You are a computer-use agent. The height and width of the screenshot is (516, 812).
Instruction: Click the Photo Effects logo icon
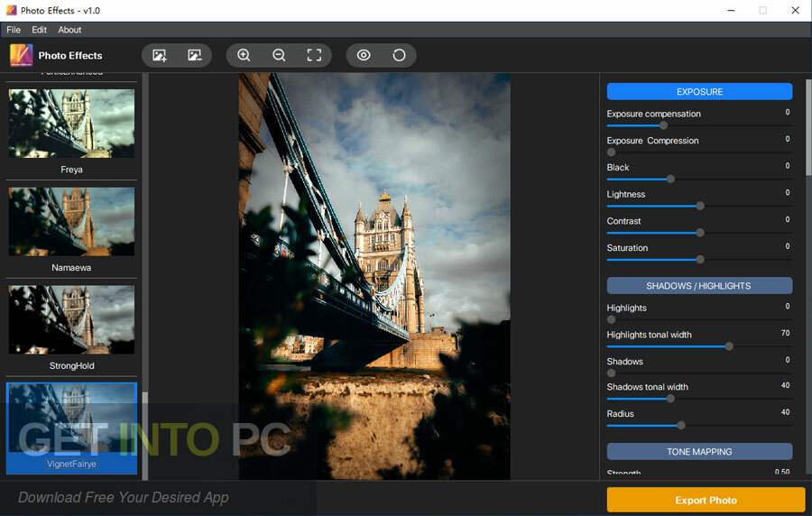coord(22,55)
